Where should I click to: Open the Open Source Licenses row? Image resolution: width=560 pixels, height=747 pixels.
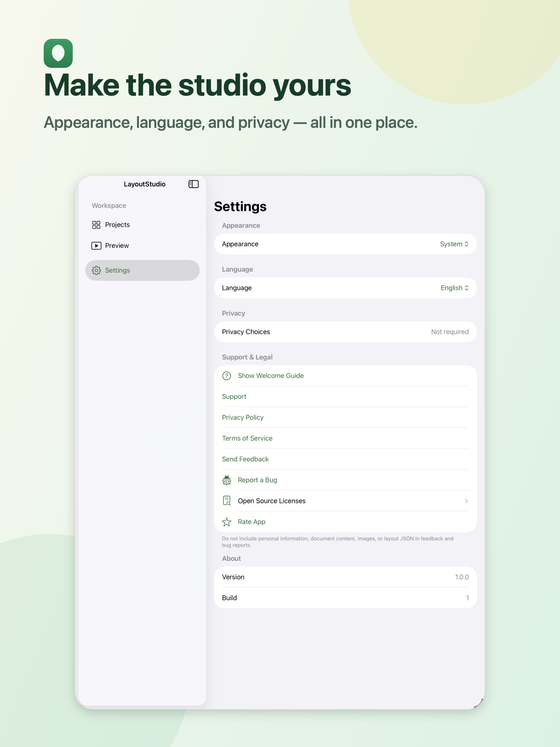click(x=345, y=501)
